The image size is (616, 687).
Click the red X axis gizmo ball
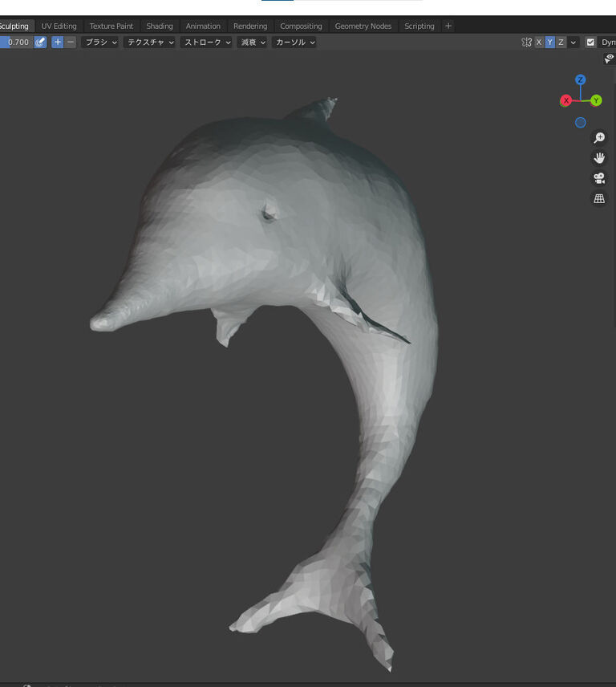coord(566,100)
